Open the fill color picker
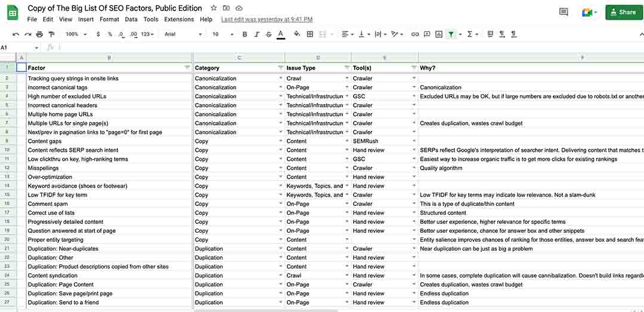 tap(297, 35)
